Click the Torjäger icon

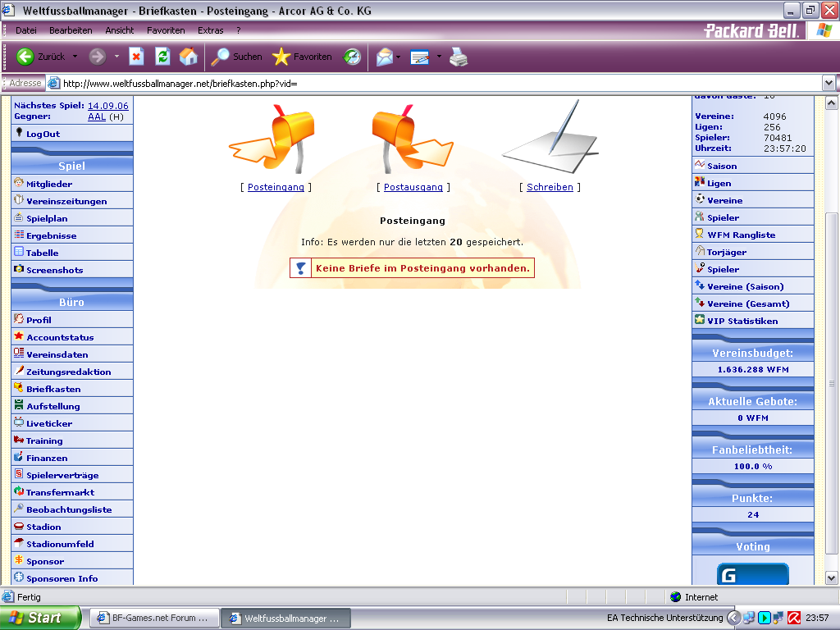(700, 251)
